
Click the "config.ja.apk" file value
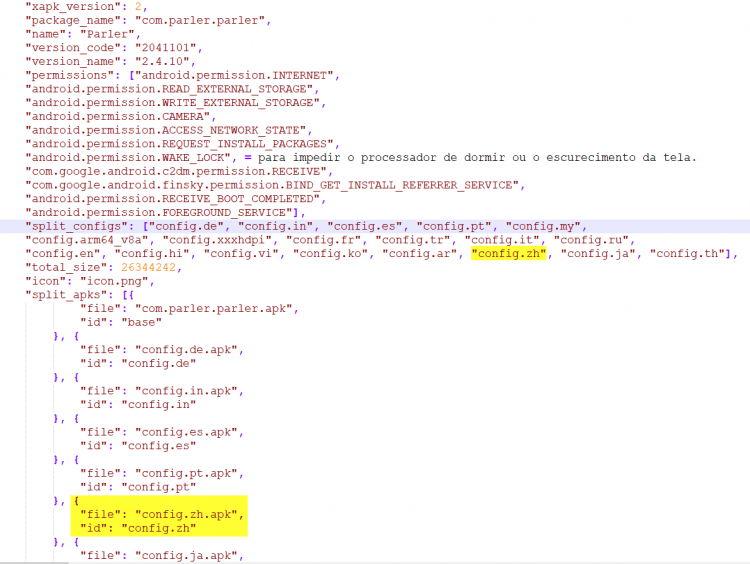point(186,555)
